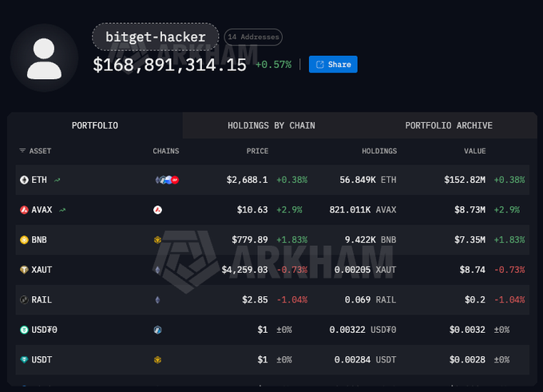Viewport: 543px width, 392px height.
Task: Click the RAIL price $2.85
Action: 255,299
